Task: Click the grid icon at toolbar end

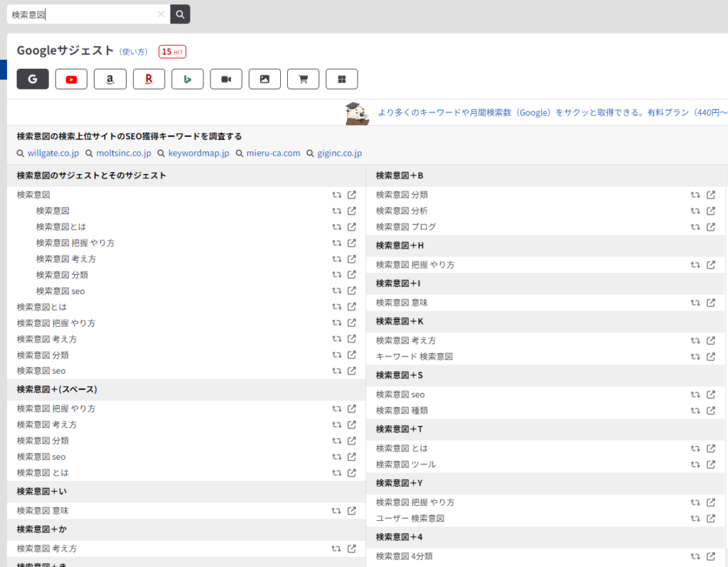Action: [342, 79]
